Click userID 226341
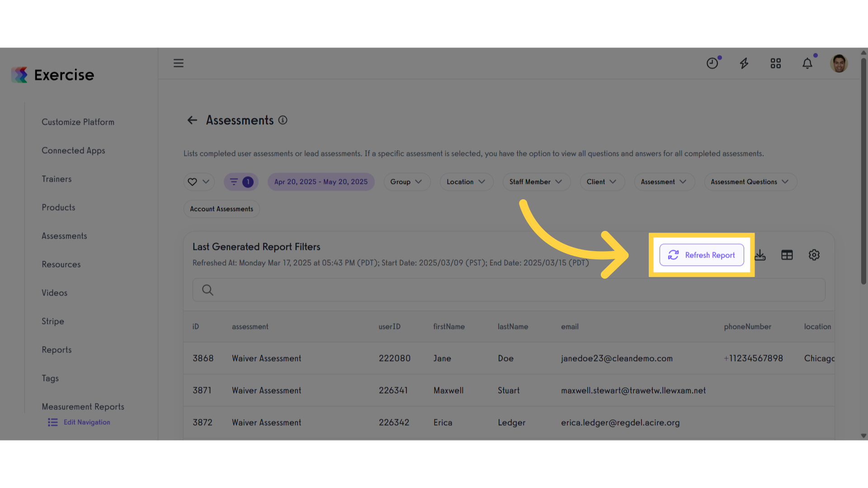This screenshot has width=868, height=488. (x=393, y=390)
